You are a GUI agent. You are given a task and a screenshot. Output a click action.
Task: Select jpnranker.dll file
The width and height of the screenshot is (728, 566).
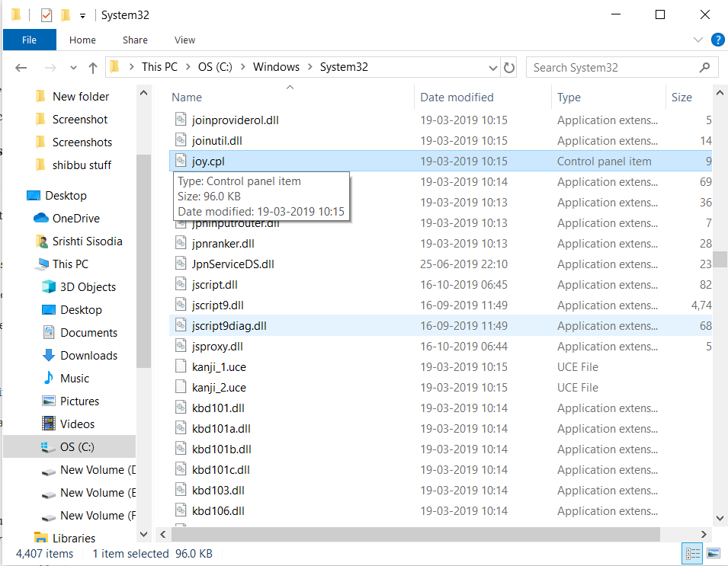pos(223,244)
